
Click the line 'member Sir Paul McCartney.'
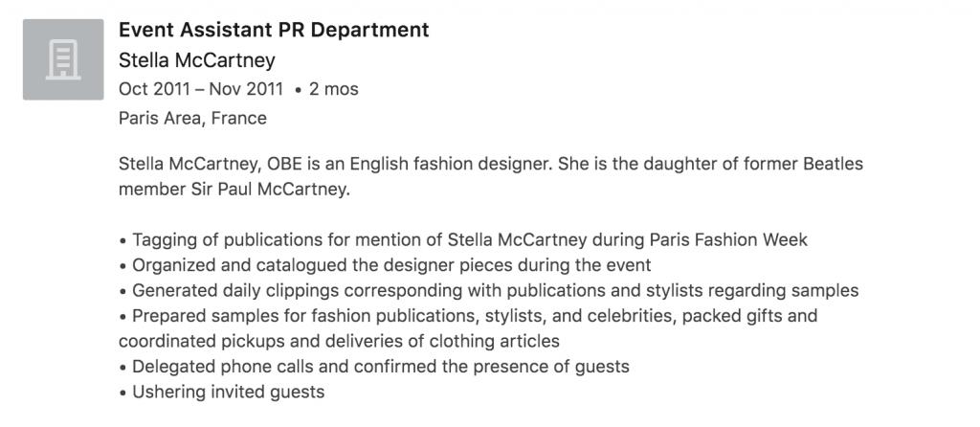(x=234, y=189)
